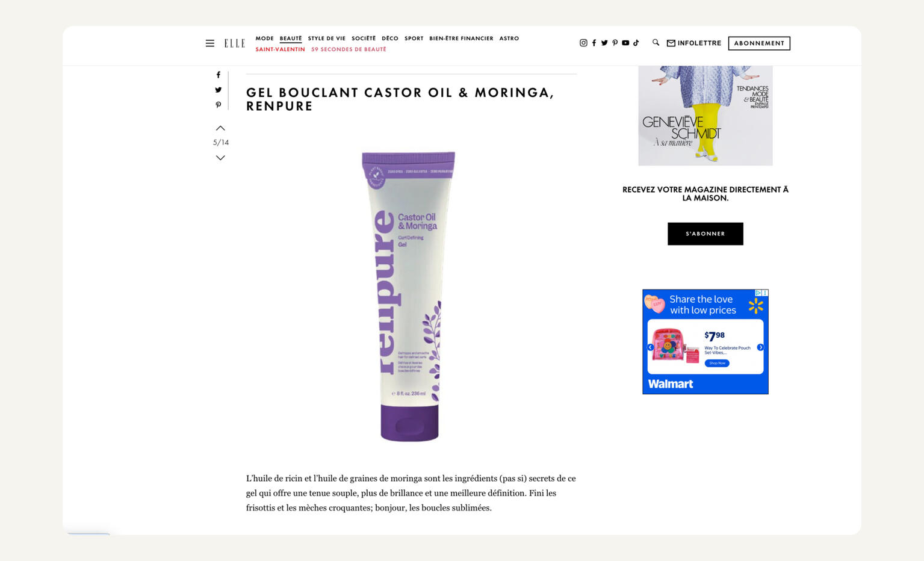Open the header YouTube icon

click(625, 43)
